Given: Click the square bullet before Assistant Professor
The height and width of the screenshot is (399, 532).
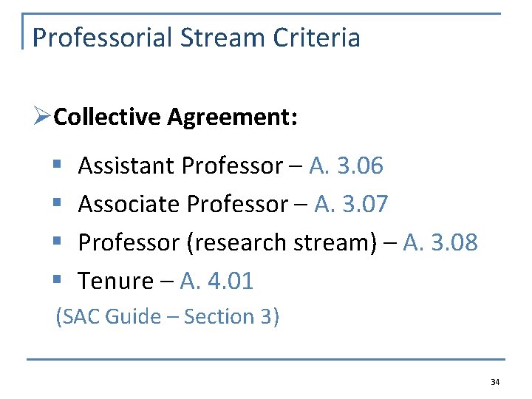Looking at the screenshot, I should pos(57,164).
